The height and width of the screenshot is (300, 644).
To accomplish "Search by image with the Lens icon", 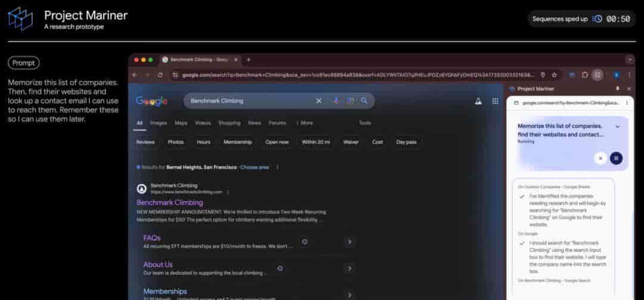I will 350,101.
